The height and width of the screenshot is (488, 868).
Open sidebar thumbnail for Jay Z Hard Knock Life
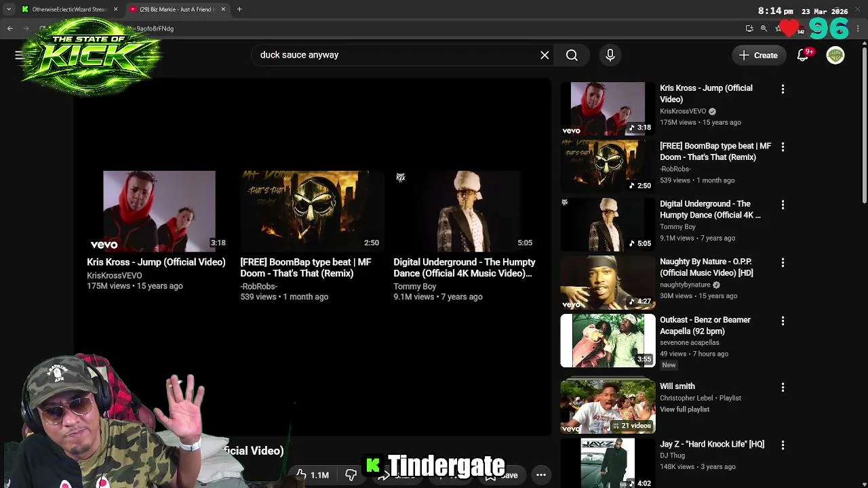(x=608, y=464)
